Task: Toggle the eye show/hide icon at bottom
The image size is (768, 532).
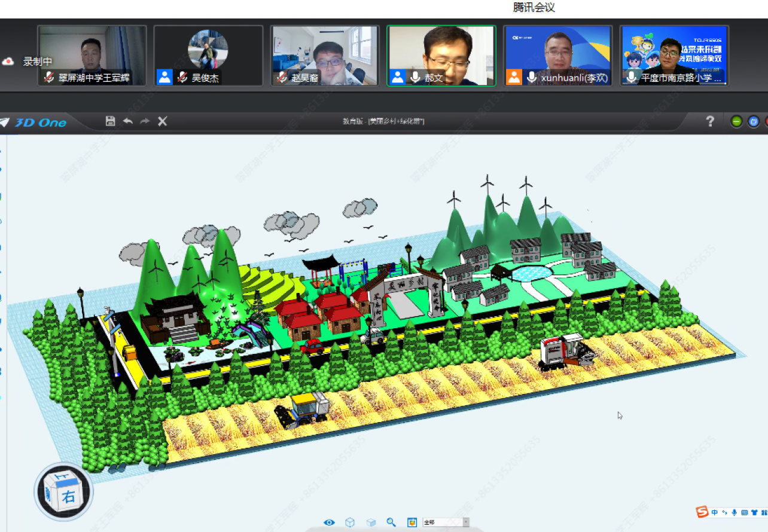Action: point(329,522)
